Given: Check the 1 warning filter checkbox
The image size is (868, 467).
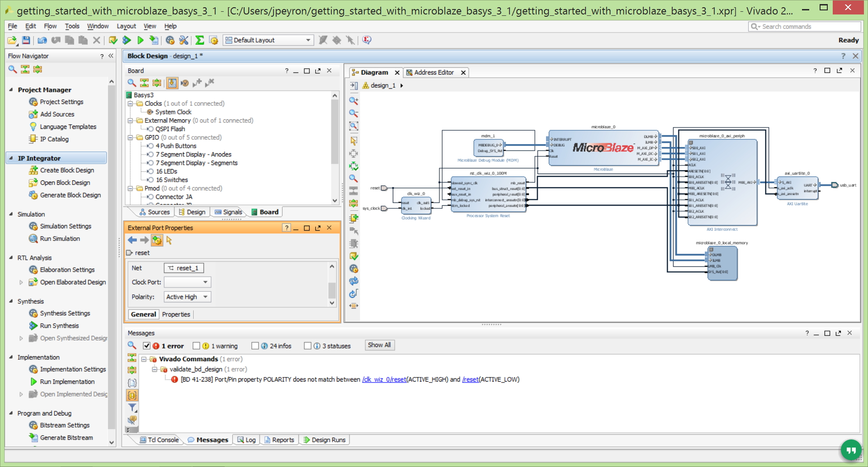Looking at the screenshot, I should click(196, 346).
